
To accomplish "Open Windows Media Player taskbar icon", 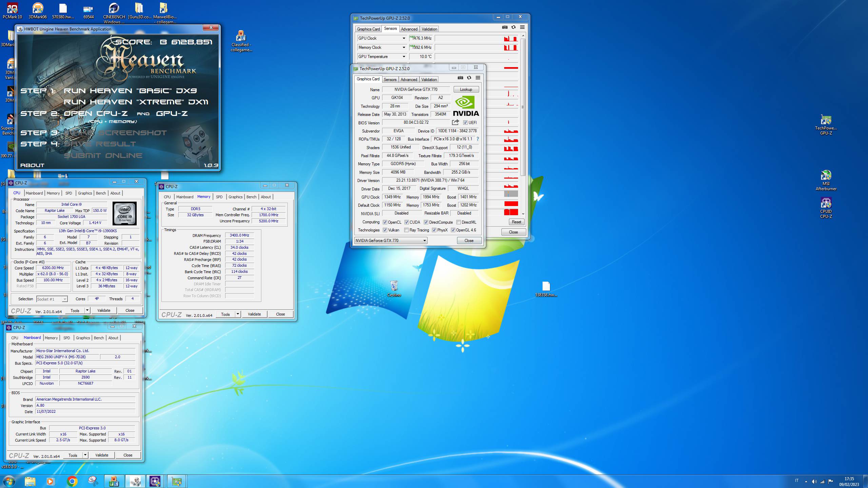I will pyautogui.click(x=51, y=481).
